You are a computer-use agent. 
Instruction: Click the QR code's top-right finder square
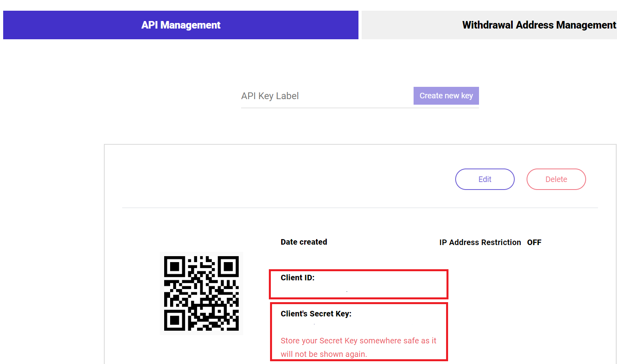click(228, 266)
